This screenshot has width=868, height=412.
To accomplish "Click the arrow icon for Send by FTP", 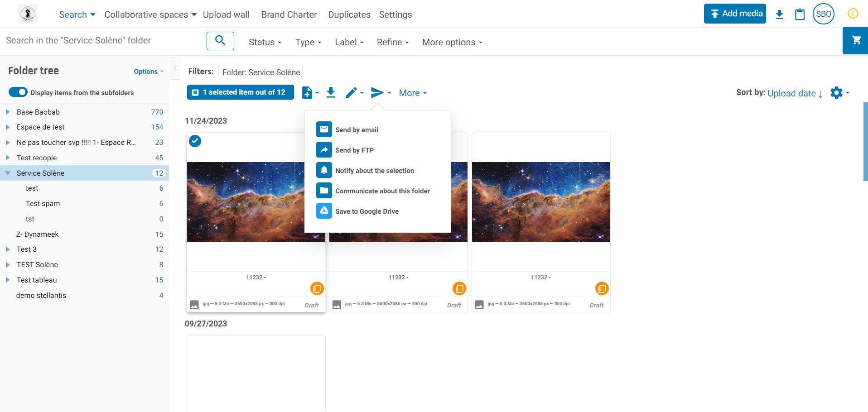I will (324, 150).
